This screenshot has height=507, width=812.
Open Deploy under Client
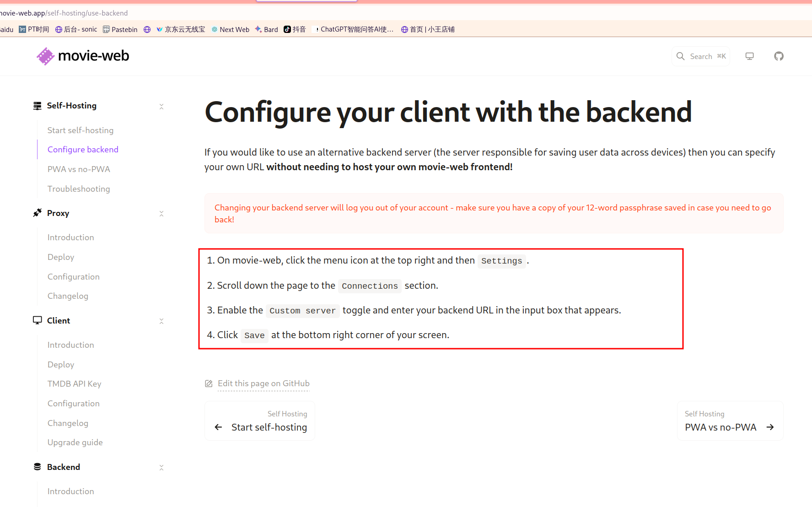point(61,365)
